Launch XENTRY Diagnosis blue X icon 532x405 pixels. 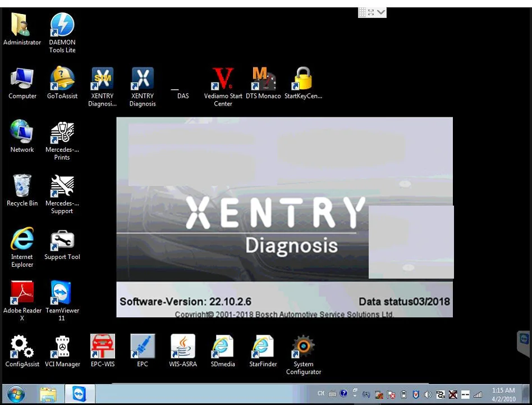143,87
